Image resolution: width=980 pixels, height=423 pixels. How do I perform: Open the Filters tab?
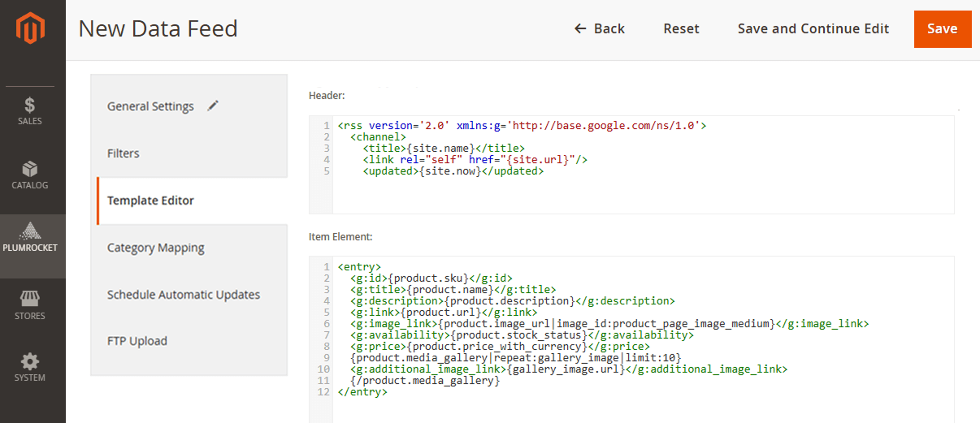[x=189, y=153]
